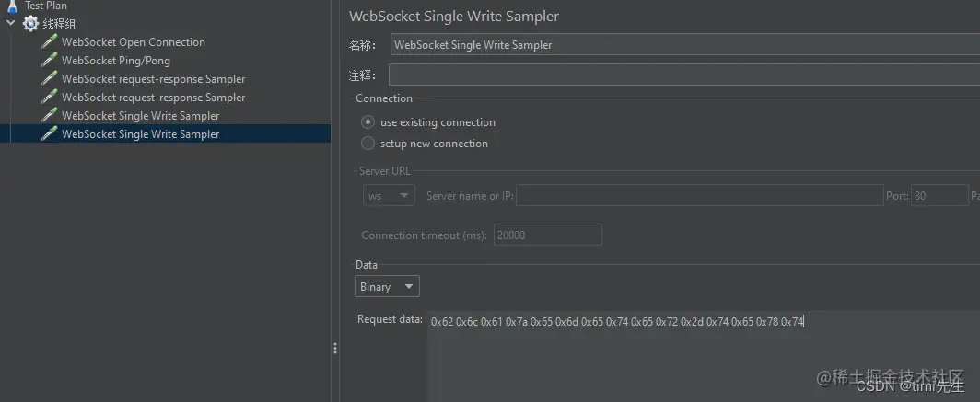This screenshot has height=402, width=980.
Task: Select WebSocket Open Connection sampler
Action: click(134, 42)
